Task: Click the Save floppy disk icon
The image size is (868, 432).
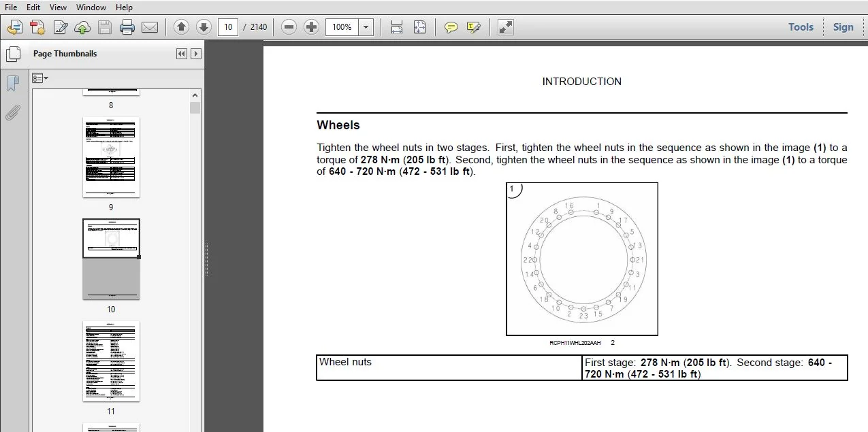Action: (x=105, y=27)
